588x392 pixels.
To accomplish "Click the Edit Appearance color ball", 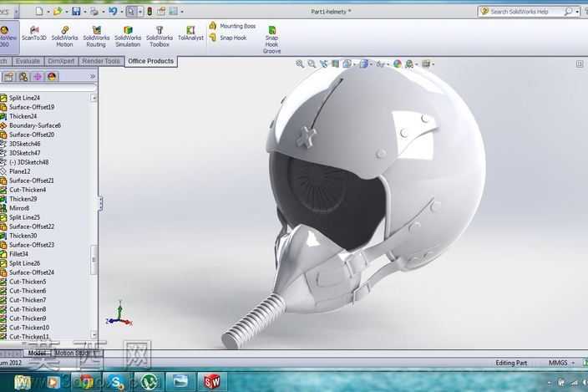I will click(x=398, y=64).
